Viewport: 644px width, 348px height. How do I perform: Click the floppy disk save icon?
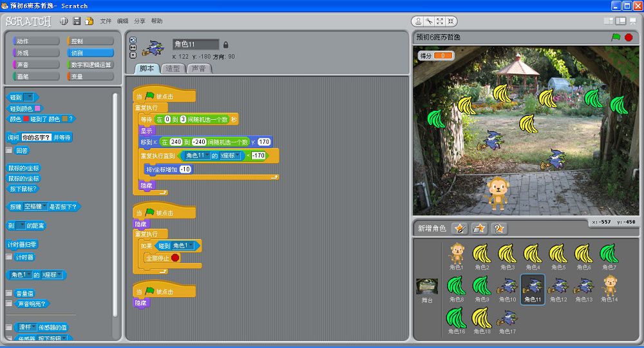click(77, 21)
